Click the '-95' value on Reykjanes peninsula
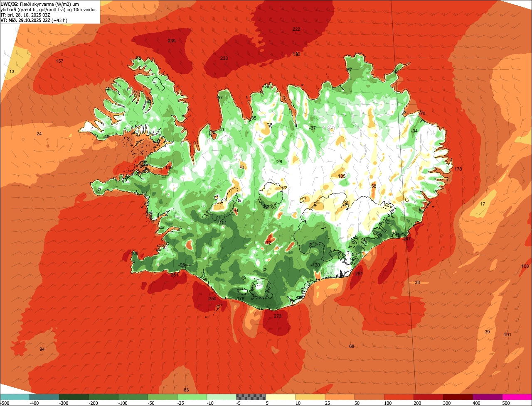The height and width of the screenshot is (406, 532). point(182,265)
